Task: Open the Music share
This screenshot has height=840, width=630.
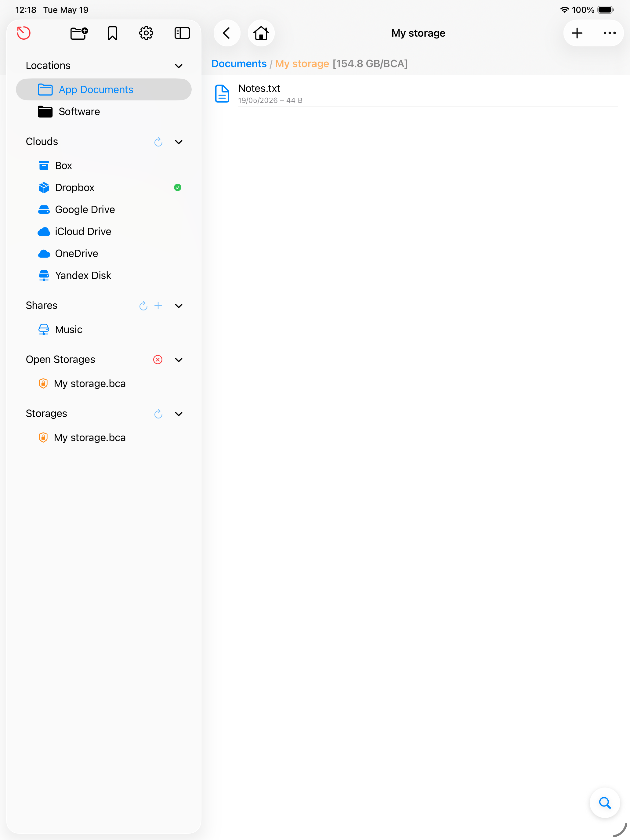Action: coord(104,330)
